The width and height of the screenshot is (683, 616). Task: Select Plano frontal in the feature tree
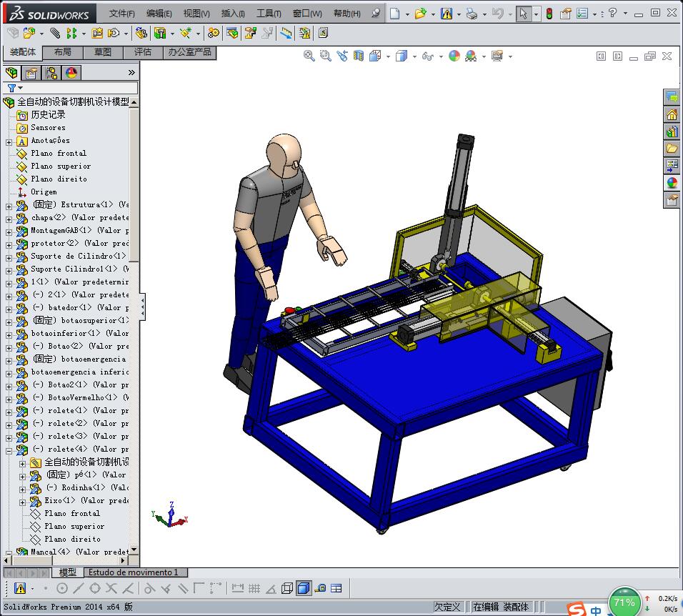point(58,153)
